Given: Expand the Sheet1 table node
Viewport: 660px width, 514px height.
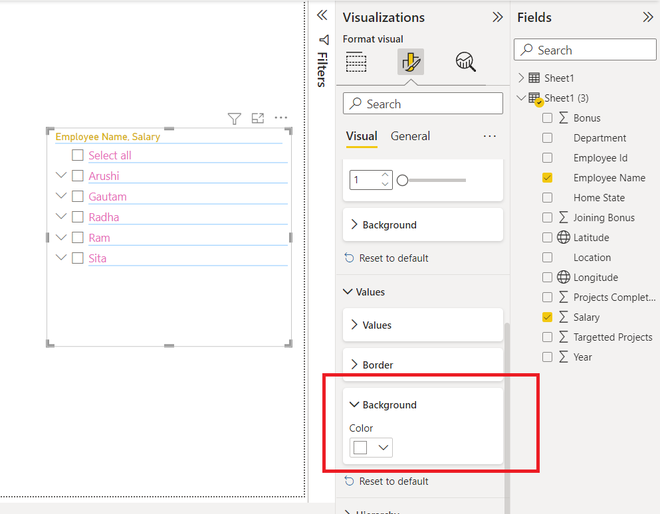Looking at the screenshot, I should click(521, 77).
